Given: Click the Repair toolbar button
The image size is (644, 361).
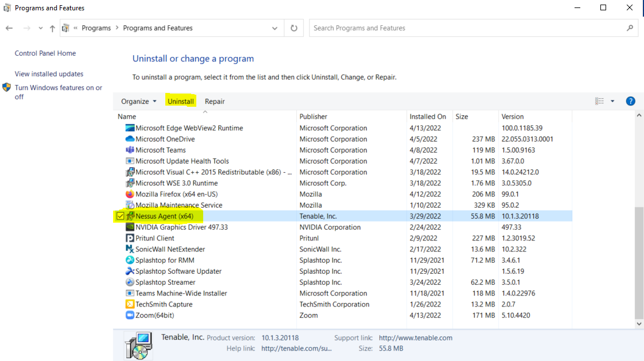Looking at the screenshot, I should coord(215,102).
